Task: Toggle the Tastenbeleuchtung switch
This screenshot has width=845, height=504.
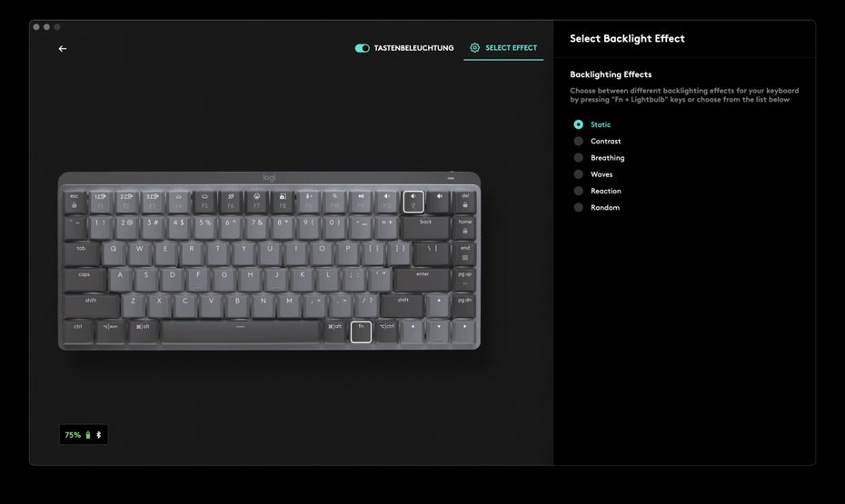Action: (x=363, y=48)
